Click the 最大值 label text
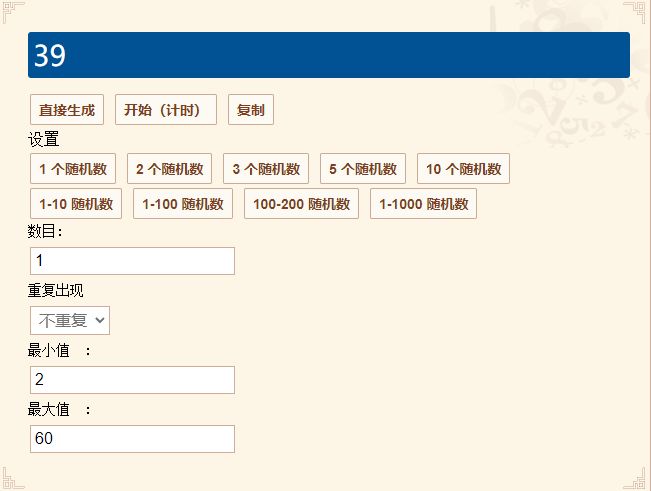Viewport: 651px width, 491px height. [49, 410]
